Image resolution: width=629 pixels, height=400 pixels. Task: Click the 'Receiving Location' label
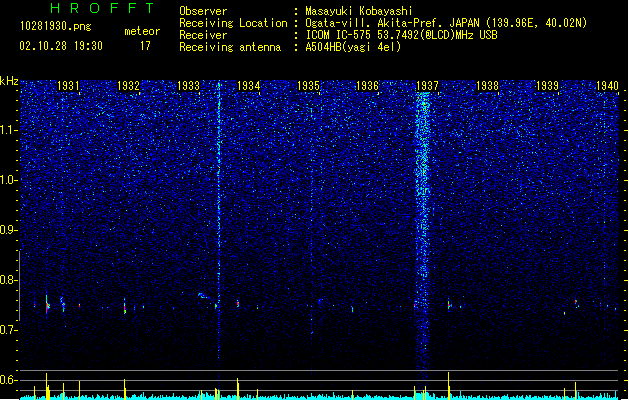(x=233, y=23)
